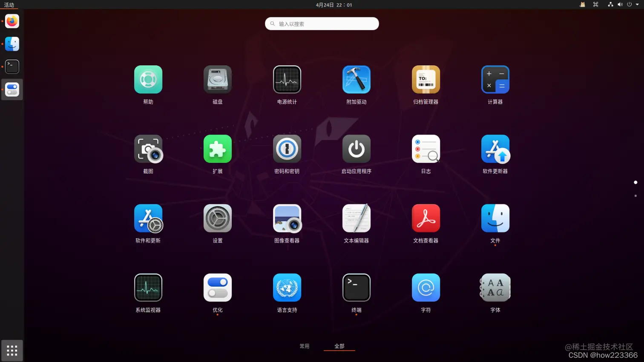
Task: Select the first app page dot
Action: coord(635,182)
